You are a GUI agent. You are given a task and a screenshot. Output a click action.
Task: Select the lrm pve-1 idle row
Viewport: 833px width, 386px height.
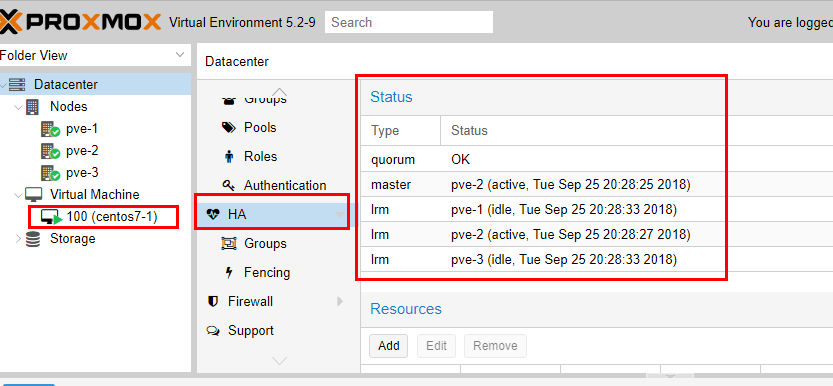click(597, 209)
